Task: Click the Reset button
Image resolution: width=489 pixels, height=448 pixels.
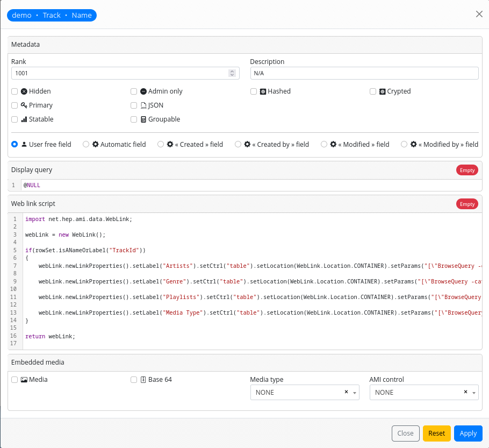Action: 436,433
